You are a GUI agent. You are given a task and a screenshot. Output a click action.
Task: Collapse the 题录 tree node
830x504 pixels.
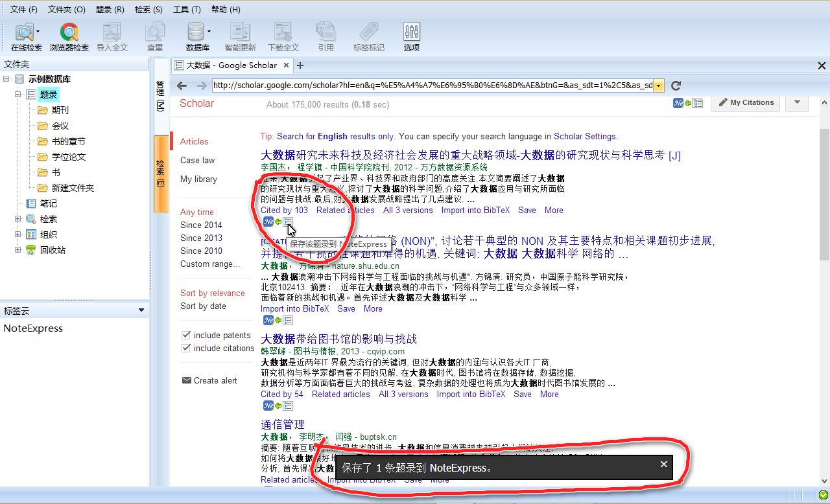click(18, 95)
